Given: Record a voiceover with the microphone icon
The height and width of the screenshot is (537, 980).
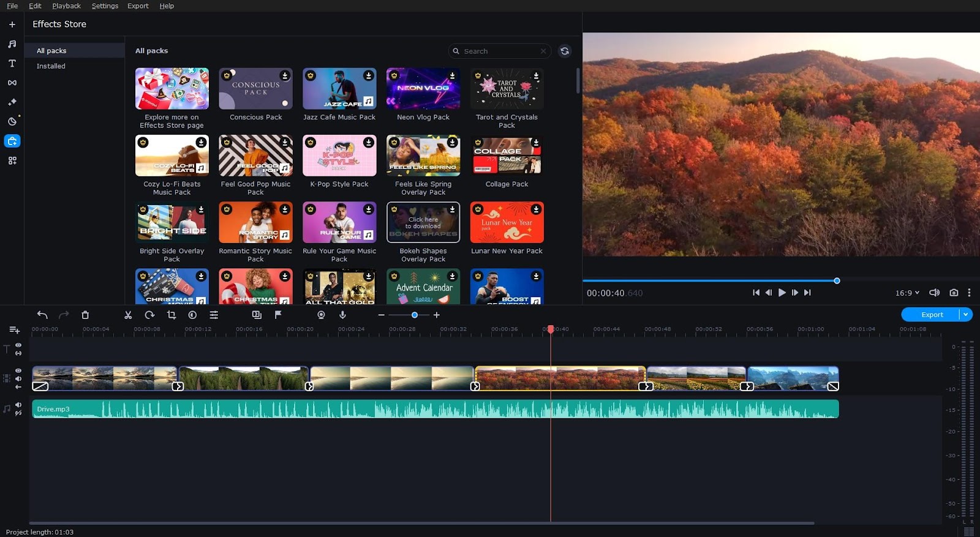Looking at the screenshot, I should 342,315.
